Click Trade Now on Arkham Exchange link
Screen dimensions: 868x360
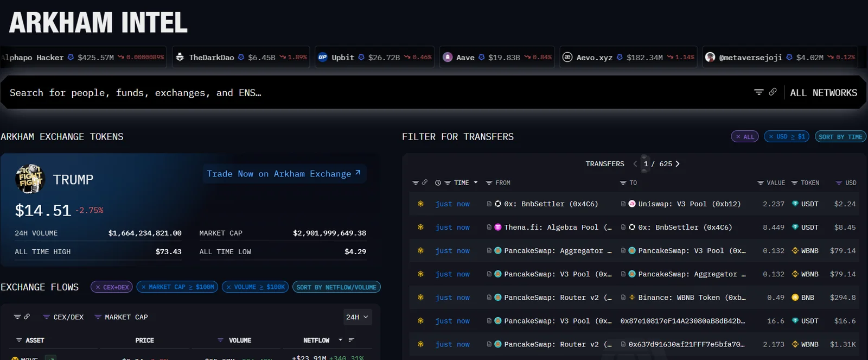[284, 174]
